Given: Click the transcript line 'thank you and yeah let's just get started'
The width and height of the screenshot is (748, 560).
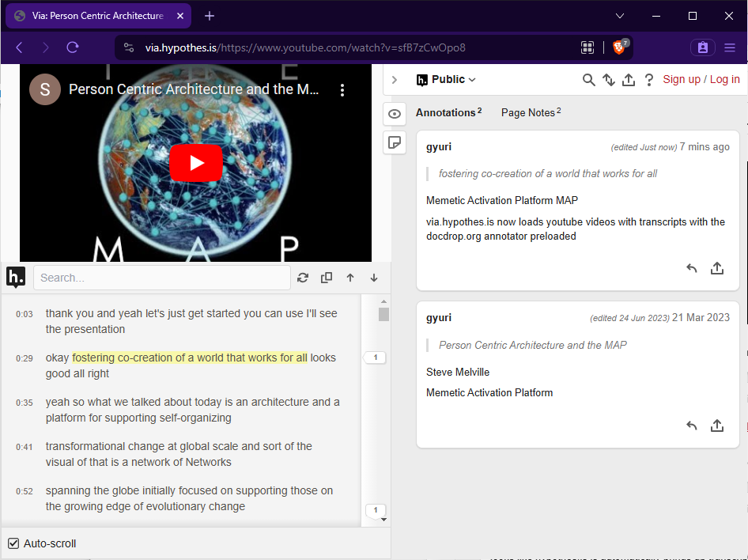Looking at the screenshot, I should click(191, 321).
